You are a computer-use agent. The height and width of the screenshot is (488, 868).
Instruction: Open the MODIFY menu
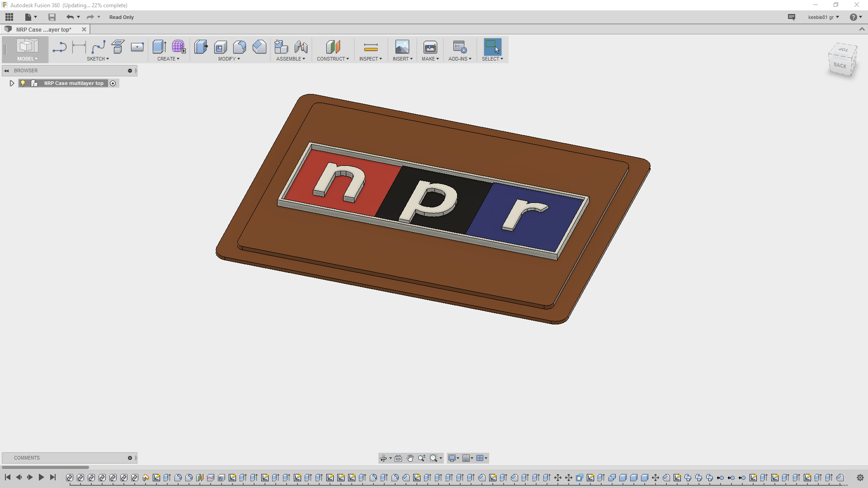[229, 59]
